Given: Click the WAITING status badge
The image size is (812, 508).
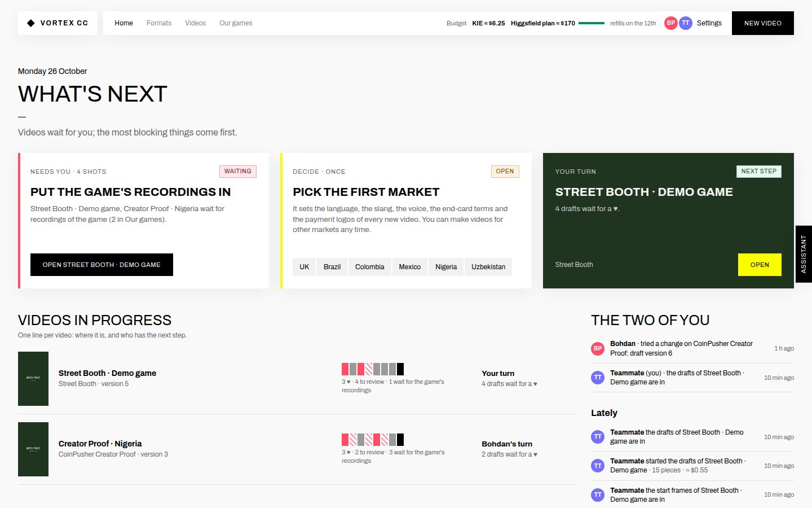Looking at the screenshot, I should tap(237, 172).
